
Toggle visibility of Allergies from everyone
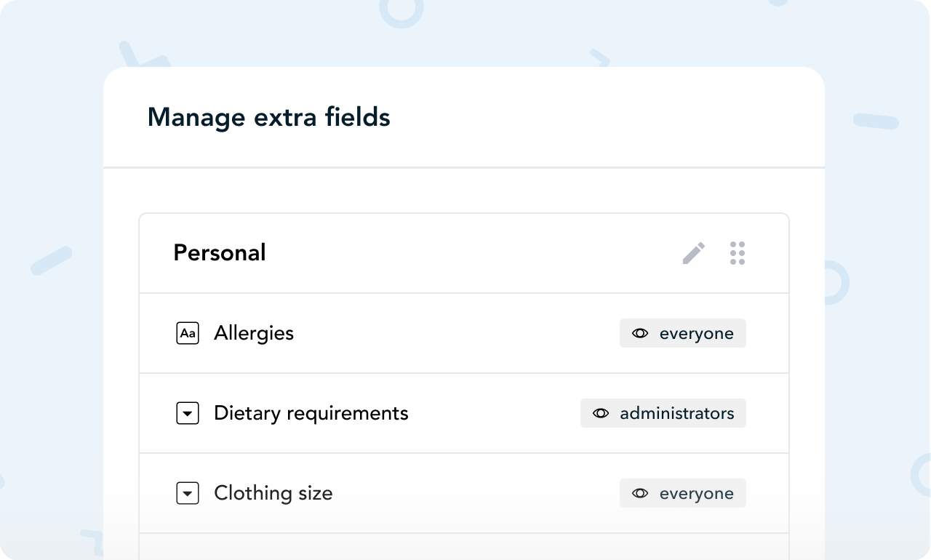pyautogui.click(x=682, y=333)
